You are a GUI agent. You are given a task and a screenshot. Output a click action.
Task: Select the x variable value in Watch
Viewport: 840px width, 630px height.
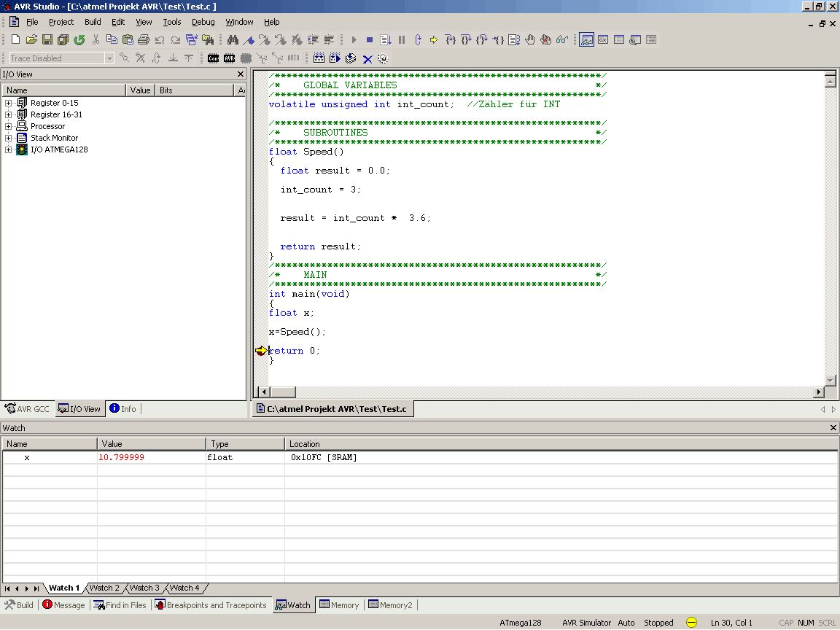pos(121,457)
